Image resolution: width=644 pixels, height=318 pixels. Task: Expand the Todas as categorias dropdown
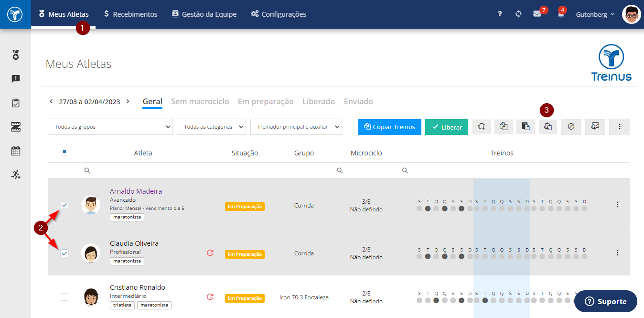tap(211, 127)
